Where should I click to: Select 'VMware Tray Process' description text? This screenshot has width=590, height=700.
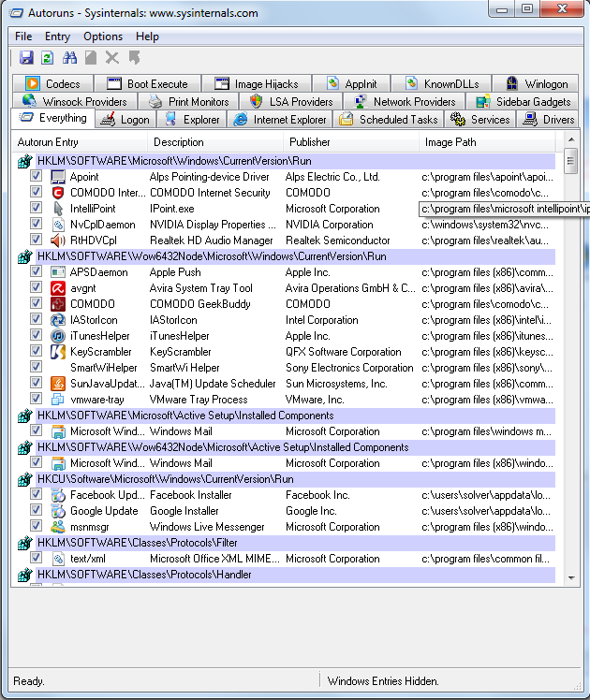199,400
